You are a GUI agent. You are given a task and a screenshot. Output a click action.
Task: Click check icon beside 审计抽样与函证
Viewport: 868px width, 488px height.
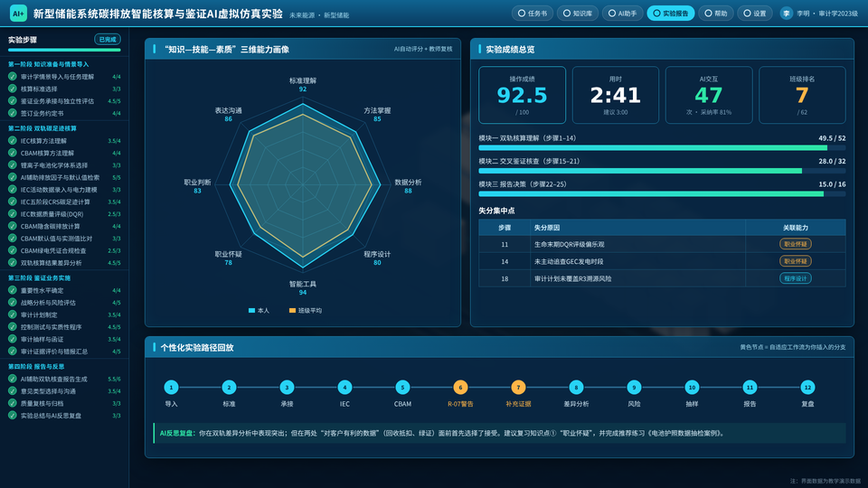(12, 339)
